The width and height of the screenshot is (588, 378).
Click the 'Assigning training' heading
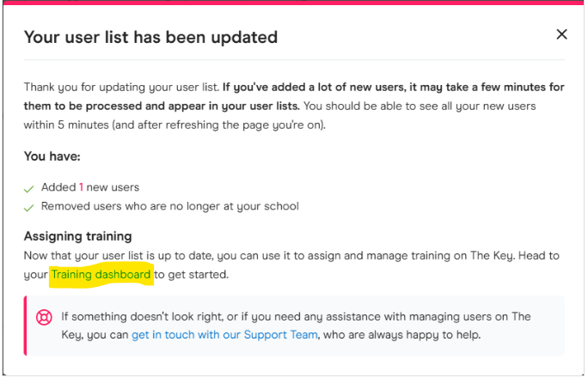tap(77, 236)
